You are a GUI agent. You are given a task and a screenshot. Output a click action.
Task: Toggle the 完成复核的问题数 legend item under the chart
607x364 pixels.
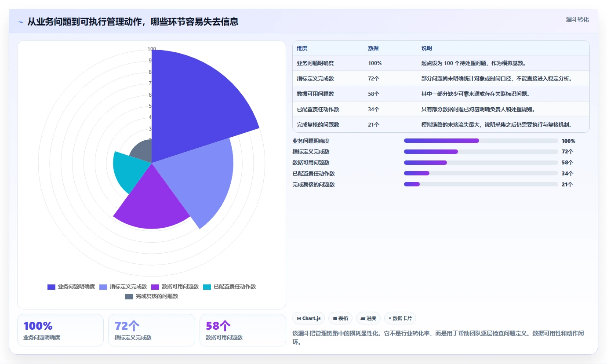(x=152, y=296)
